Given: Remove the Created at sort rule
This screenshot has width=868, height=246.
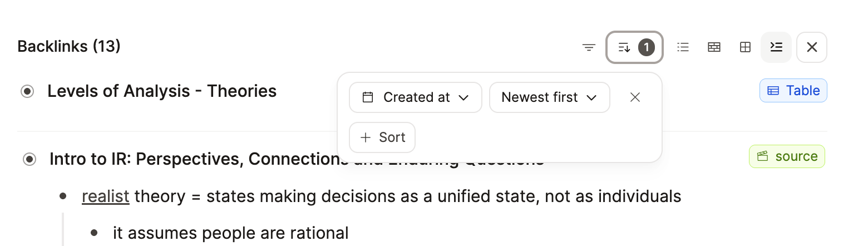Looking at the screenshot, I should click(635, 97).
